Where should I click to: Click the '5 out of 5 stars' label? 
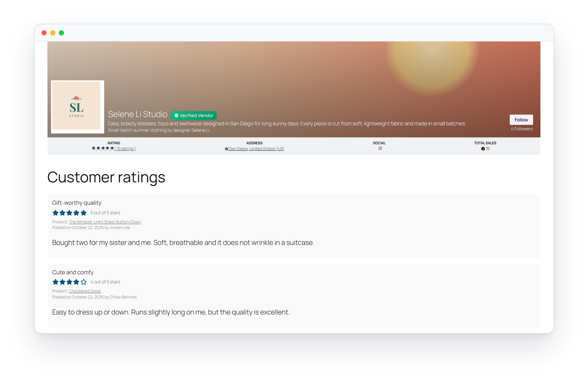coord(105,213)
